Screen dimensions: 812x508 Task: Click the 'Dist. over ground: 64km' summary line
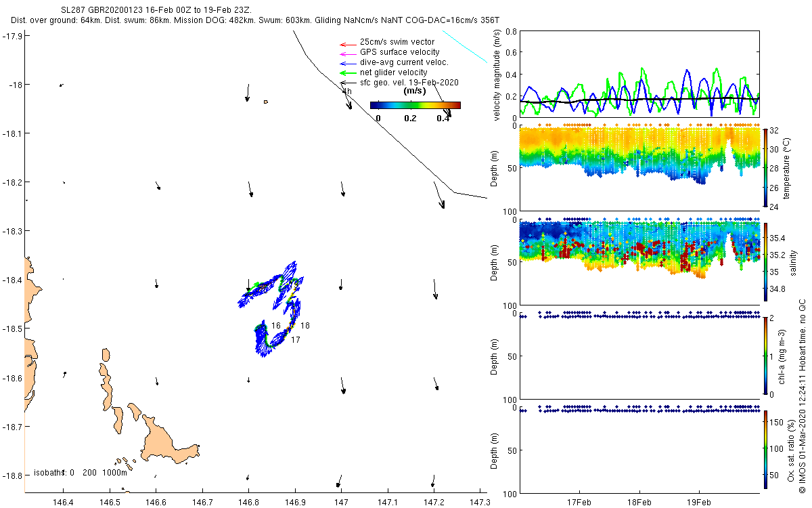click(x=255, y=21)
